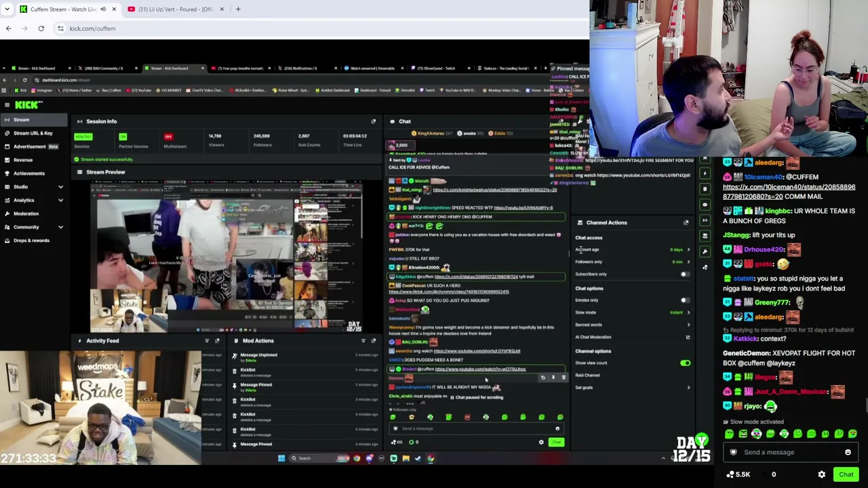Pop out the Session Info panel
Screen dimensions: 868x488
[373, 121]
